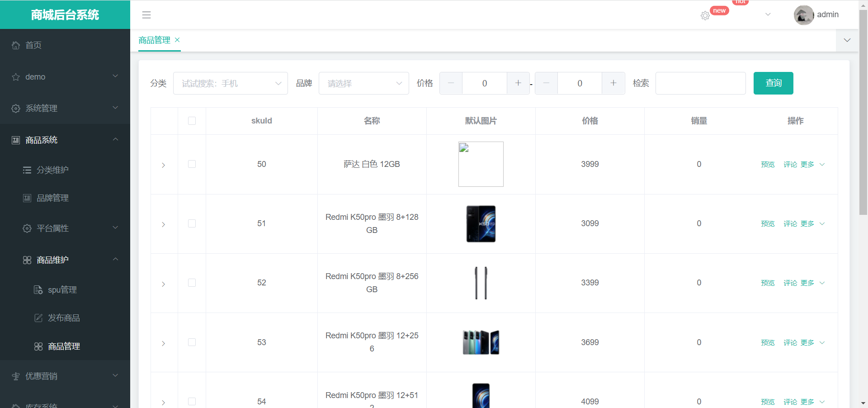Tick the select-all checkbox in table header
This screenshot has height=408, width=868.
pyautogui.click(x=192, y=121)
